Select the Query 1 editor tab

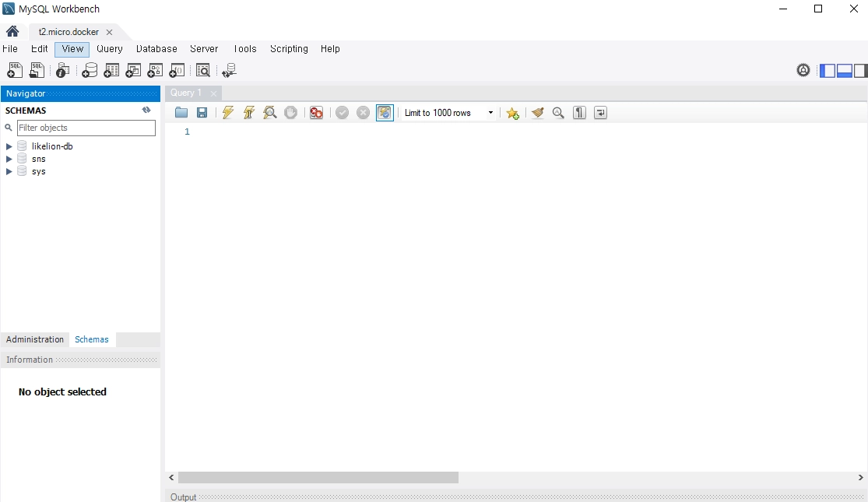click(x=186, y=93)
